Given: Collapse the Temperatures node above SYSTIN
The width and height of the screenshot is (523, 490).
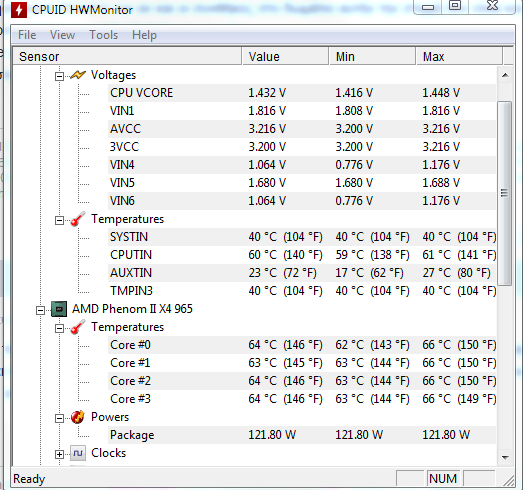Looking at the screenshot, I should tap(59, 220).
